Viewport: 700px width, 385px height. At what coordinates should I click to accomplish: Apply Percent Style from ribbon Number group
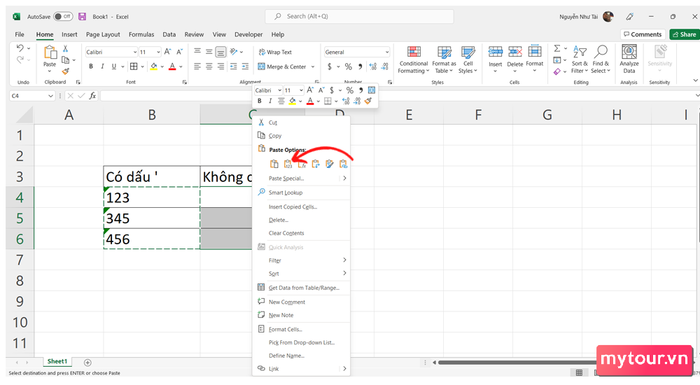tap(348, 67)
